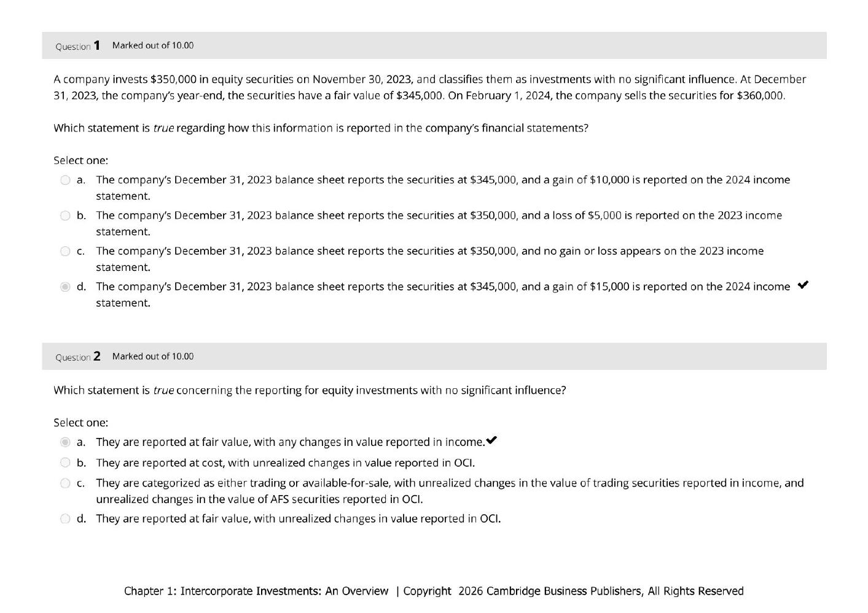Click checkmark after 'reported in income.'

coord(491,440)
